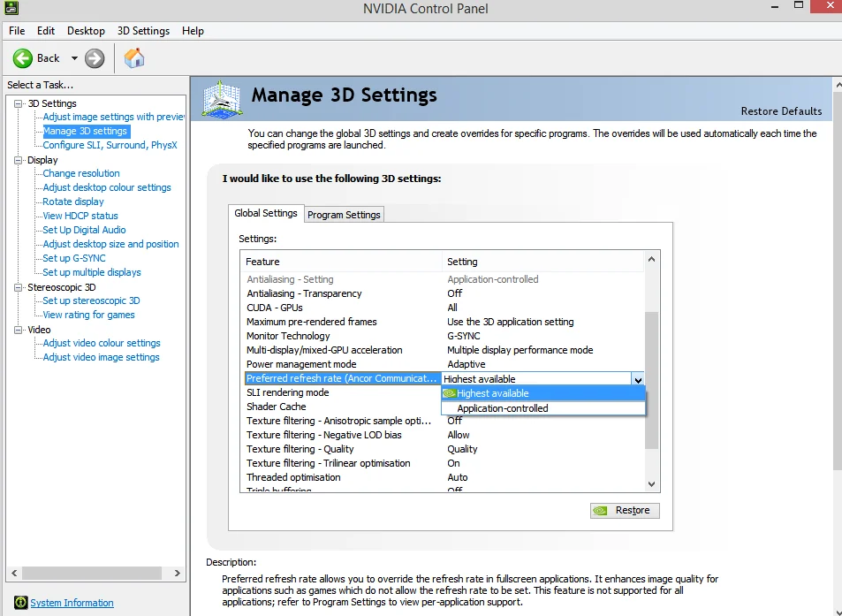Click the task pane scroll-right arrow
Image resolution: width=842 pixels, height=616 pixels.
(178, 573)
